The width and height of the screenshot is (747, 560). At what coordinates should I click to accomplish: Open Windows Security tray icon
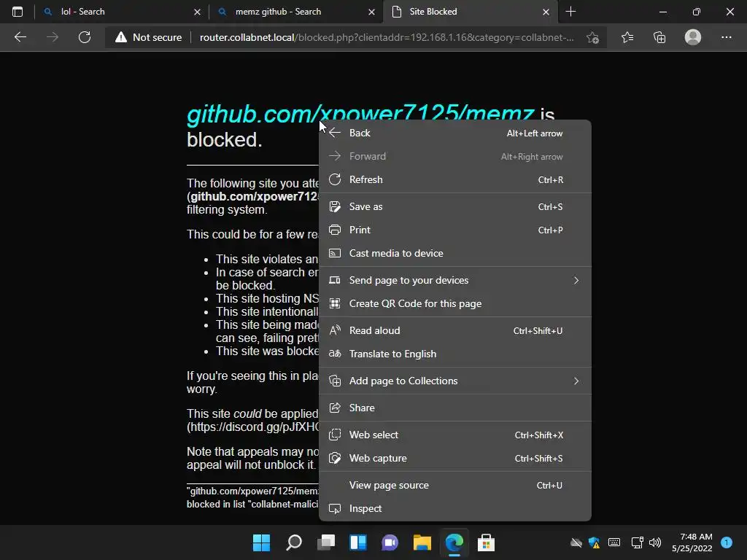pos(594,542)
